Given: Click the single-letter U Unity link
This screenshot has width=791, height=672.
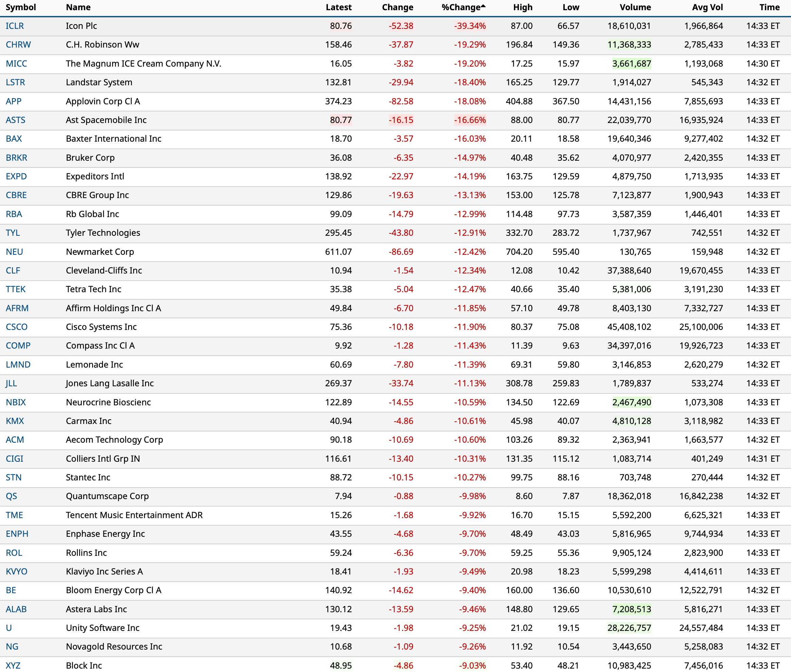Looking at the screenshot, I should [8, 628].
